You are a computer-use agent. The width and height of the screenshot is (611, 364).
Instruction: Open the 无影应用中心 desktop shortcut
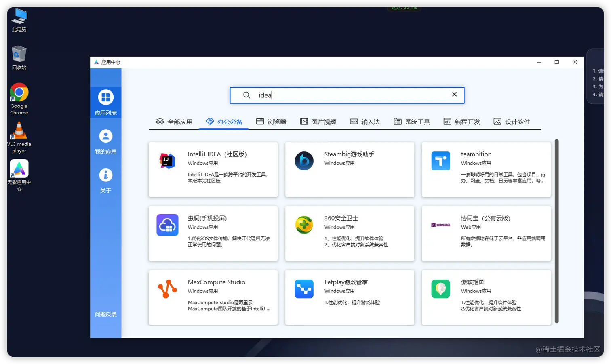click(19, 175)
